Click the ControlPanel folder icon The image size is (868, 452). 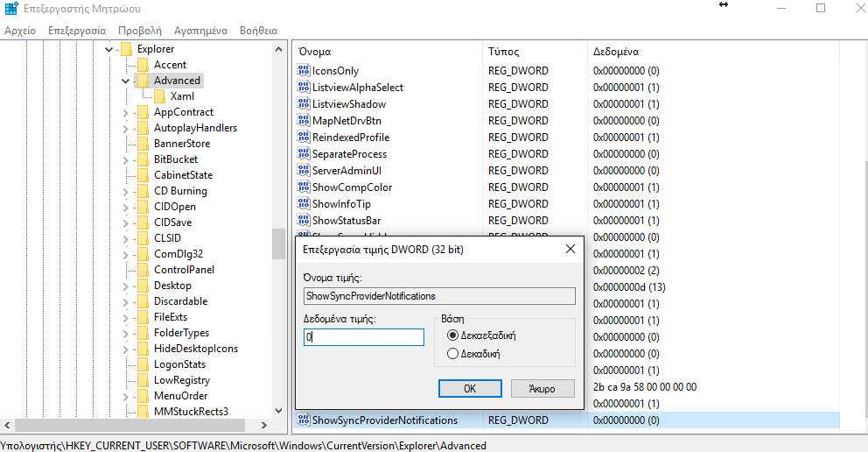(x=143, y=270)
